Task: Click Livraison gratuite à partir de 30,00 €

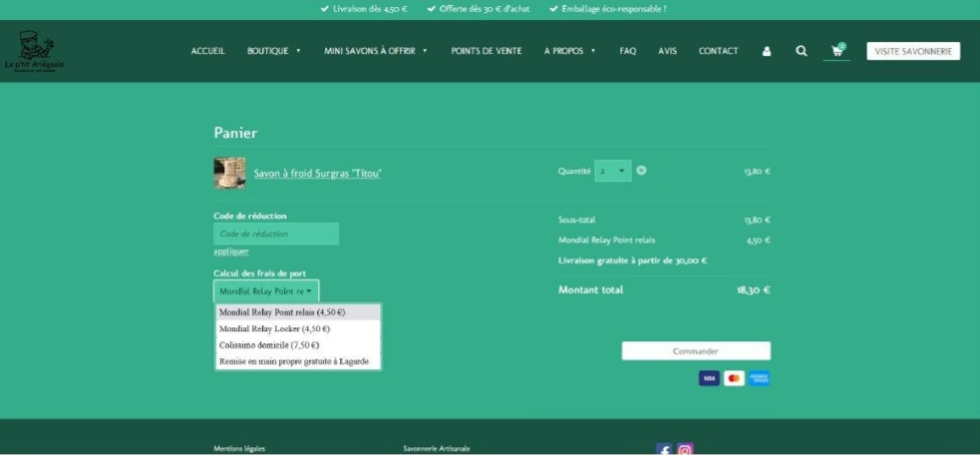Action: (632, 260)
